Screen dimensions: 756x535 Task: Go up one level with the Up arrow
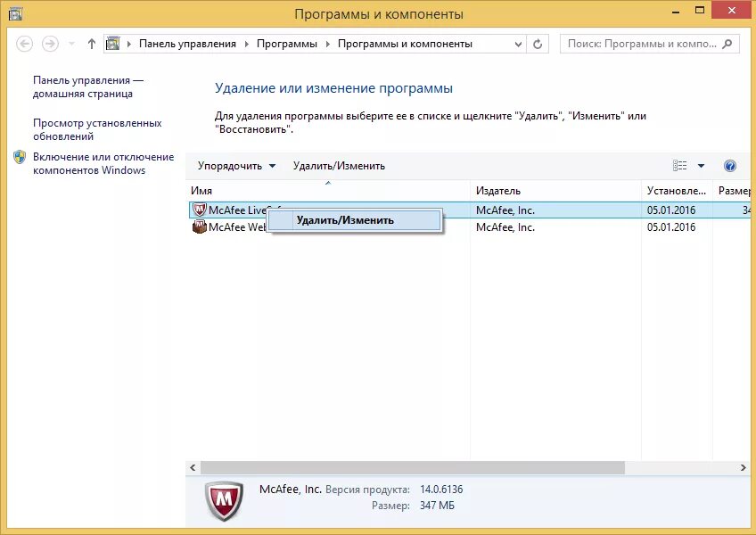point(92,44)
